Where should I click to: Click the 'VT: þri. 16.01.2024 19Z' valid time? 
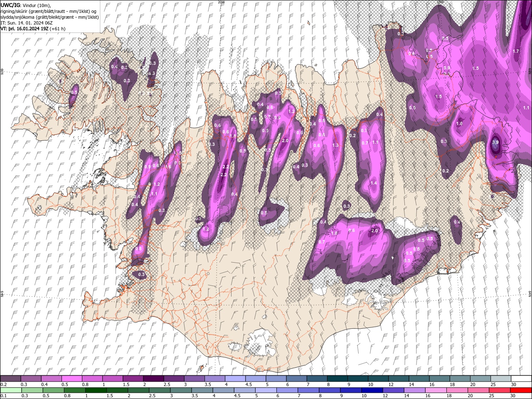click(x=25, y=29)
